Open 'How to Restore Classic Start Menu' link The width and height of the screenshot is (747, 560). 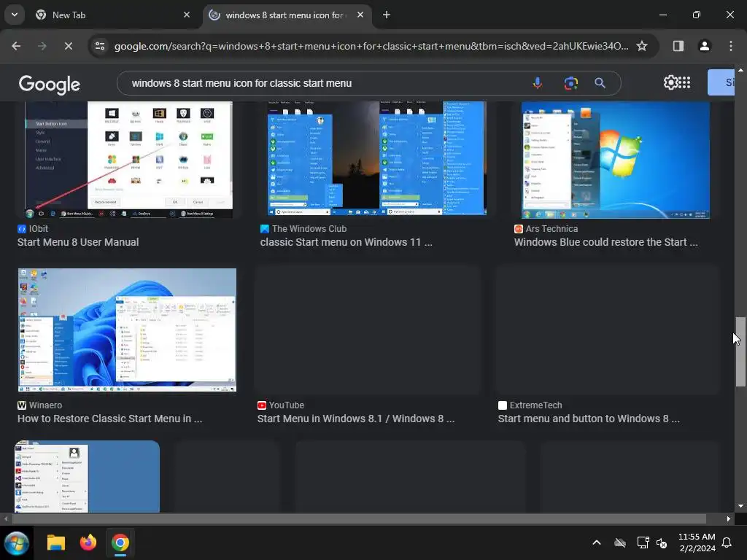coord(109,419)
